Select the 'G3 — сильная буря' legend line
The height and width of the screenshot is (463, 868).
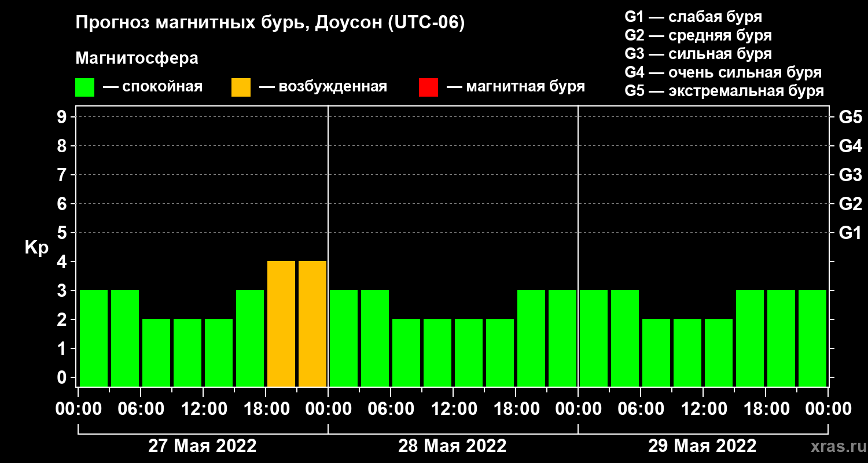click(x=698, y=54)
